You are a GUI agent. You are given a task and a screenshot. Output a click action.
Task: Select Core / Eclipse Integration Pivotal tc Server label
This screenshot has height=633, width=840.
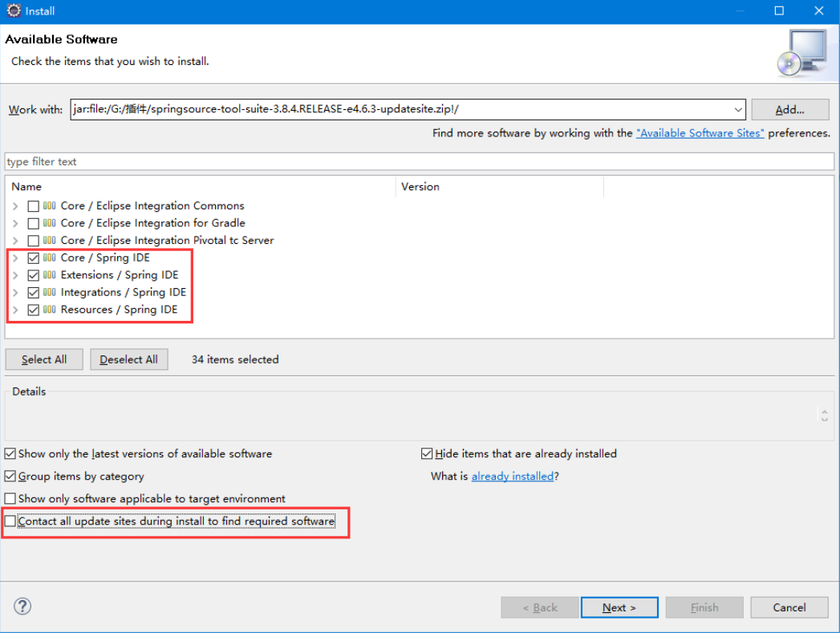(167, 241)
